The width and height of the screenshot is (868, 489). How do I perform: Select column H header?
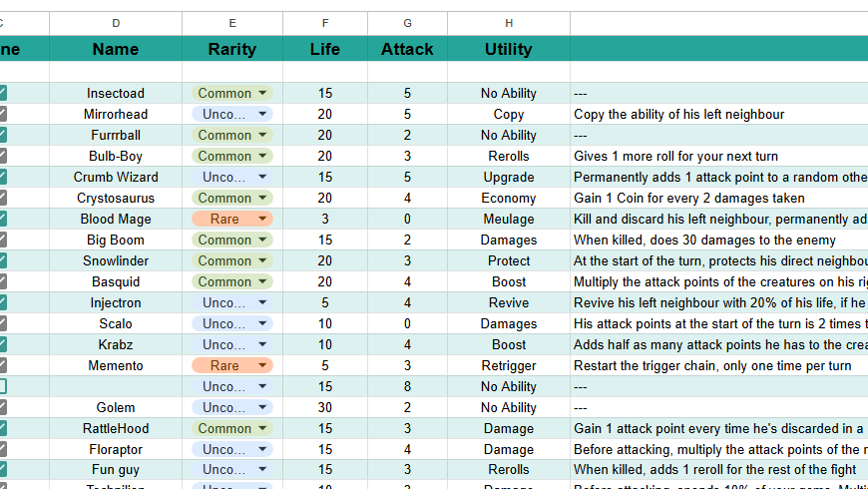(x=509, y=23)
